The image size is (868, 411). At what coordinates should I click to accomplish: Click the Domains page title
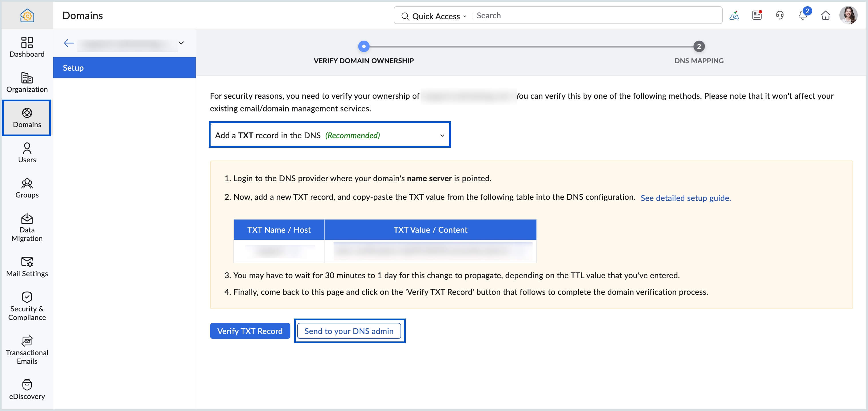83,15
